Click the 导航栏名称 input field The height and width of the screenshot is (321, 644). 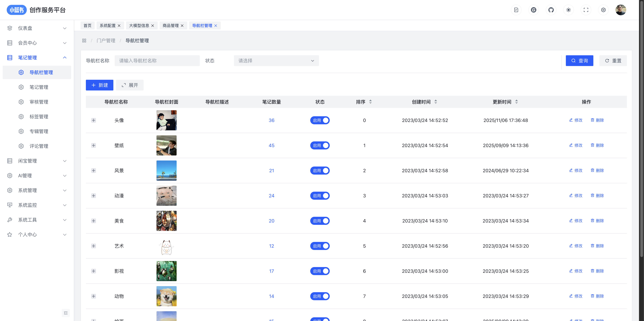tap(157, 61)
